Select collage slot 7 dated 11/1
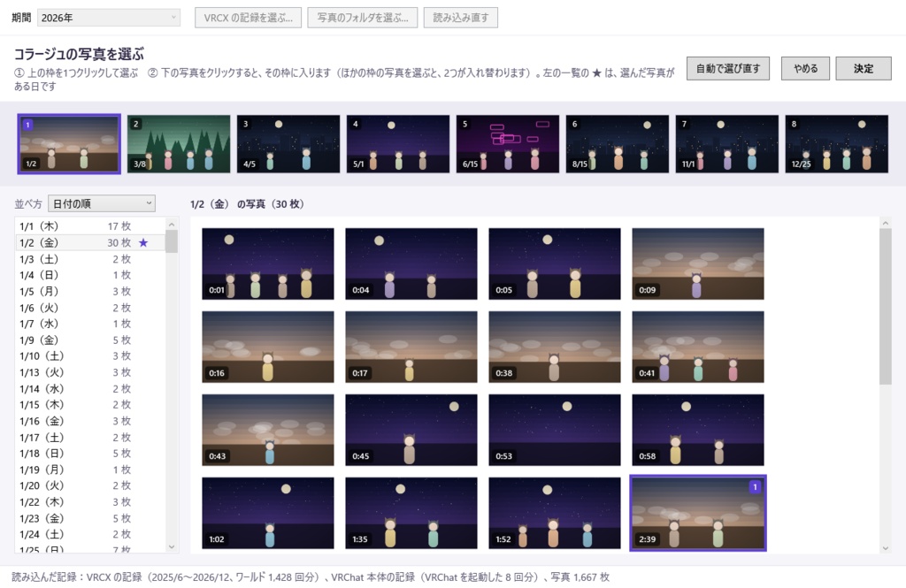Image resolution: width=906 pixels, height=588 pixels. click(727, 144)
